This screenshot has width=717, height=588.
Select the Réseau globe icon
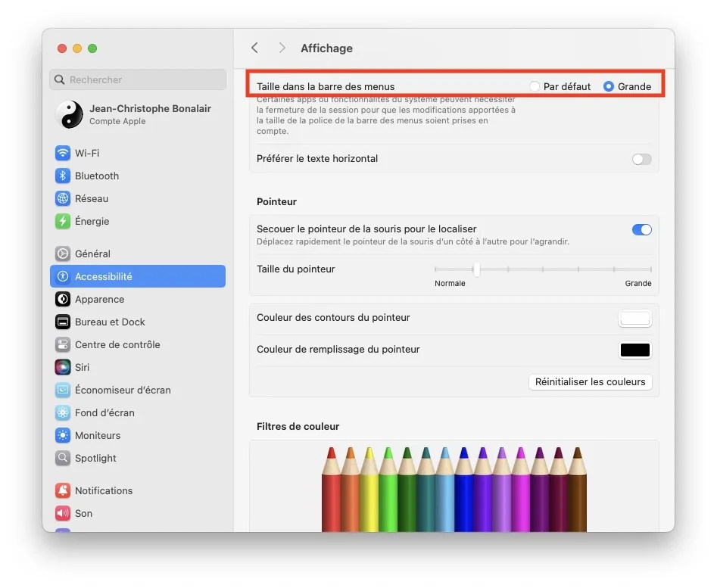click(63, 198)
